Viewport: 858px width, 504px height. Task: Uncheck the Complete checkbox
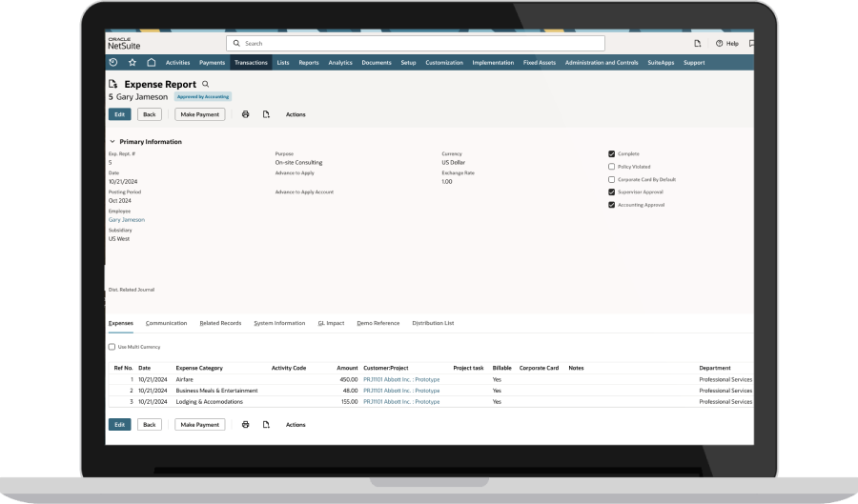point(612,153)
